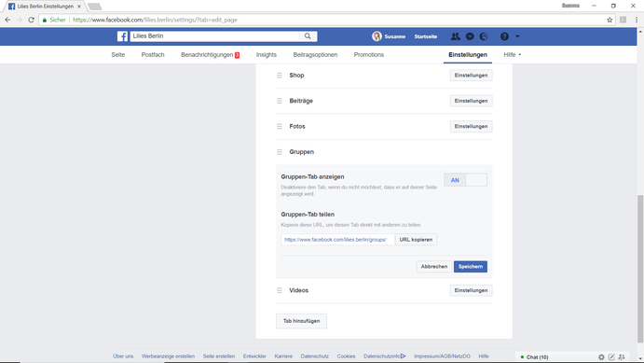Click the page vertical scrollbar
The image size is (644, 363).
tap(640, 269)
